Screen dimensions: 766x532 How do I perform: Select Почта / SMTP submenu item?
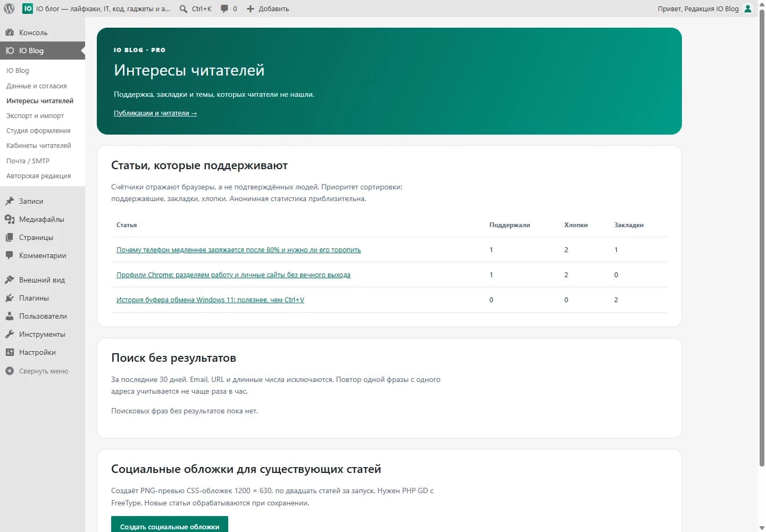click(28, 161)
